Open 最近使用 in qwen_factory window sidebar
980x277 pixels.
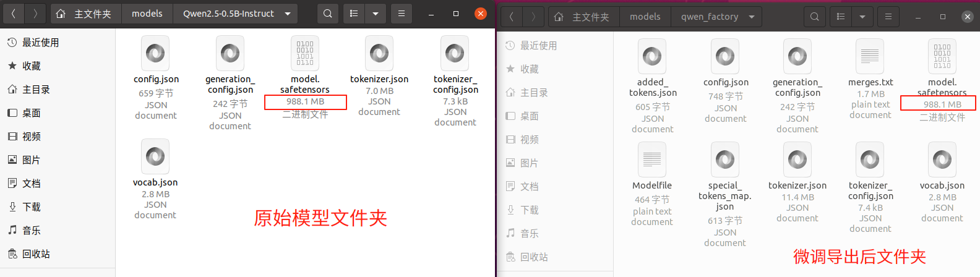556,46
